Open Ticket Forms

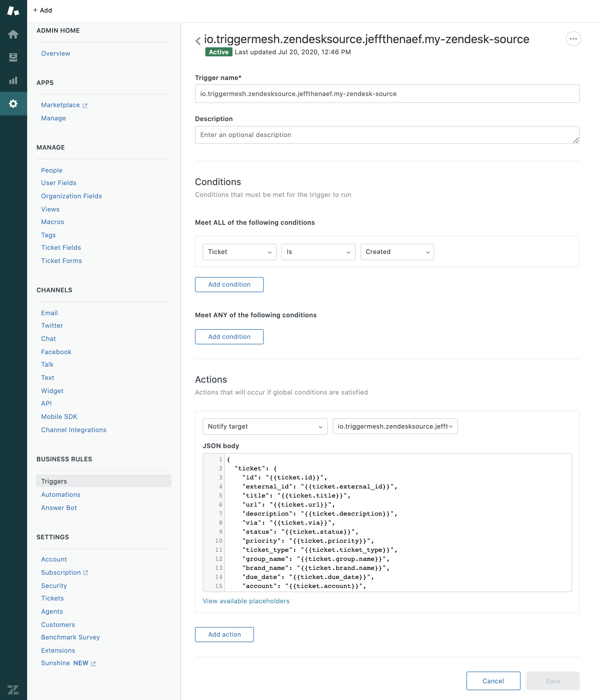[x=62, y=261]
